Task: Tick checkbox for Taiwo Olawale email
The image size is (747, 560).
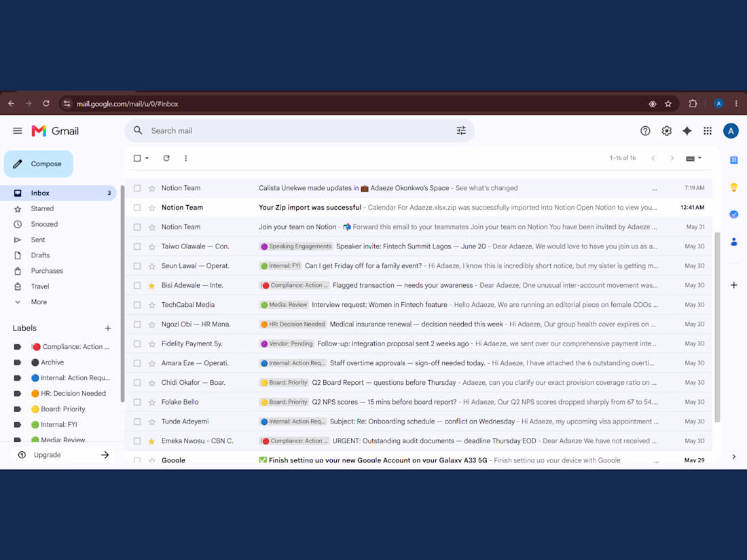Action: (x=137, y=246)
